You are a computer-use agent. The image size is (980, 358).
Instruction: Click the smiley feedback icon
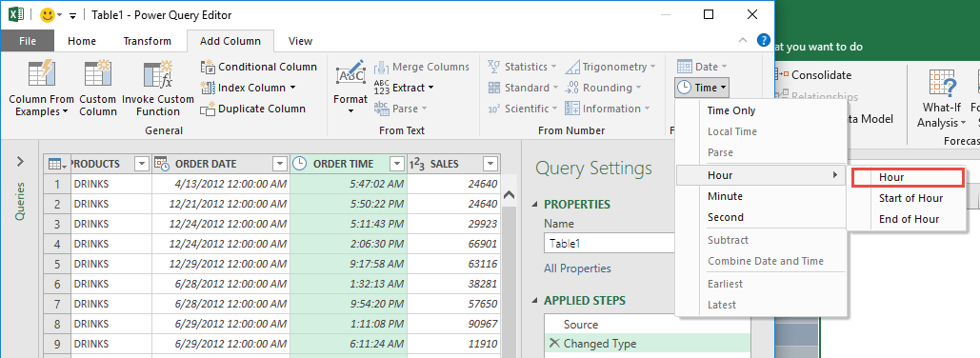pos(47,14)
